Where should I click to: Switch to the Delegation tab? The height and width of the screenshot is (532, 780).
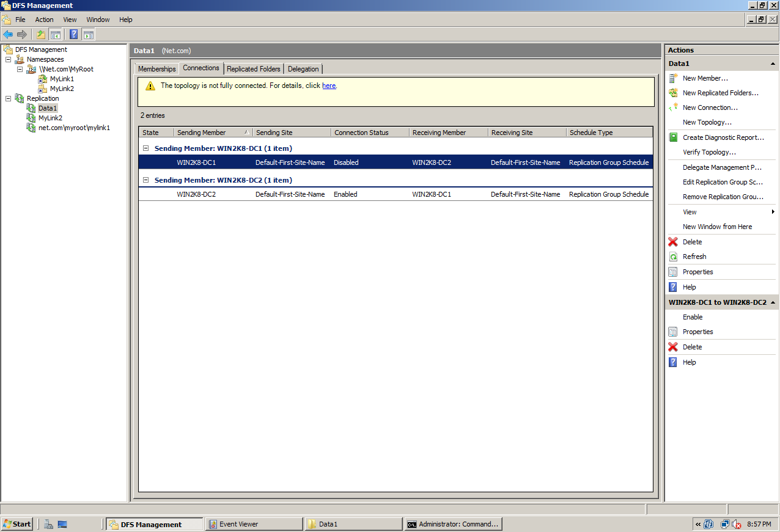coord(303,69)
